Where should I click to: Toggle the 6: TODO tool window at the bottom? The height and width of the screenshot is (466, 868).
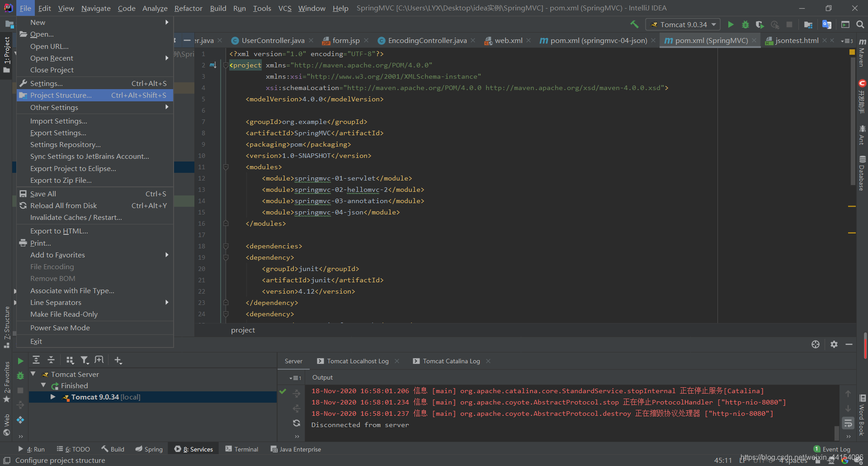(73, 449)
